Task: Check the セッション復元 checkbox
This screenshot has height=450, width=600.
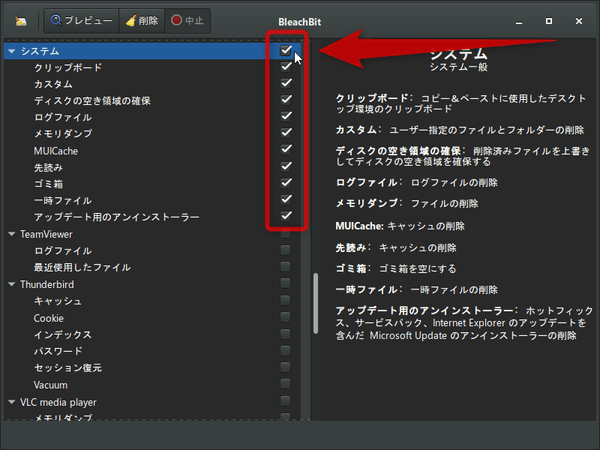Action: pos(285,367)
